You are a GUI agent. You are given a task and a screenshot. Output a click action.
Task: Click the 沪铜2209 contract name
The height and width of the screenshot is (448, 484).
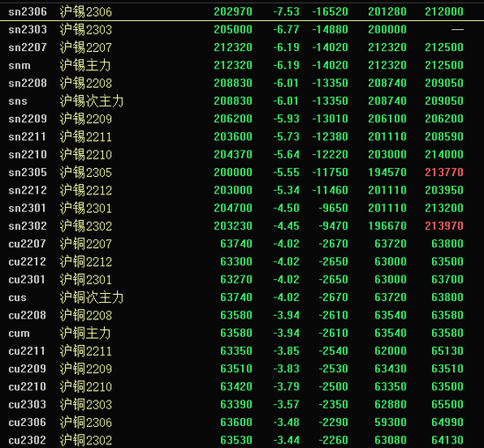86,369
